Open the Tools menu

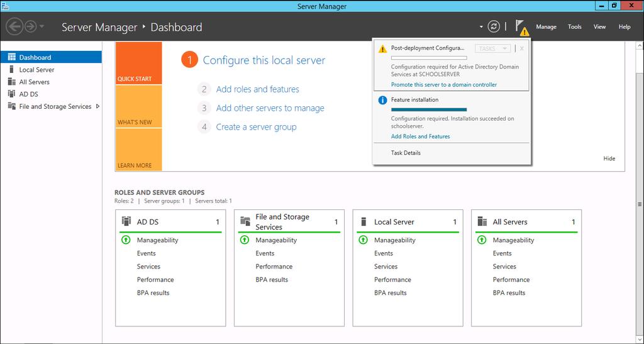[x=574, y=26]
